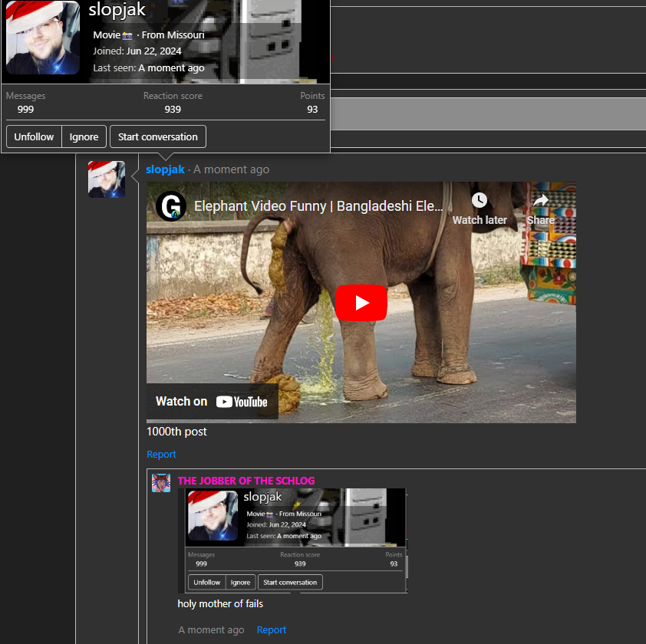The image size is (646, 644).
Task: Click the Share arrow icon on video
Action: tap(541, 201)
